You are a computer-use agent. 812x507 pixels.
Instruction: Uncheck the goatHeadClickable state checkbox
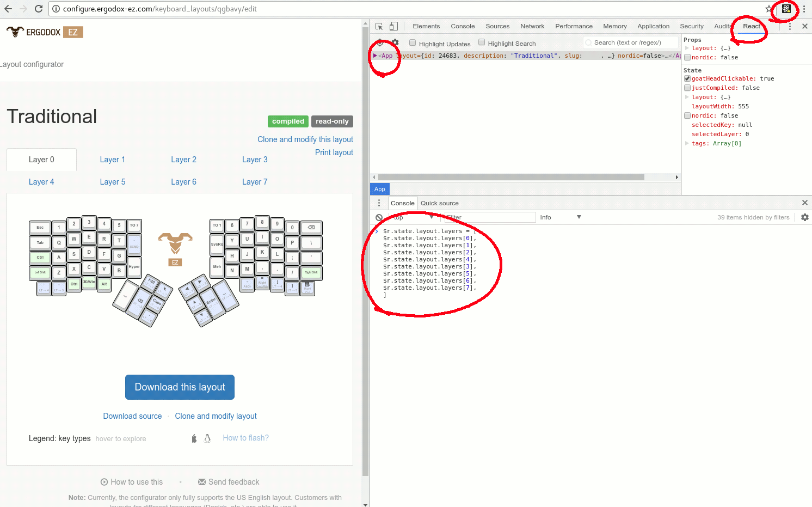point(687,79)
